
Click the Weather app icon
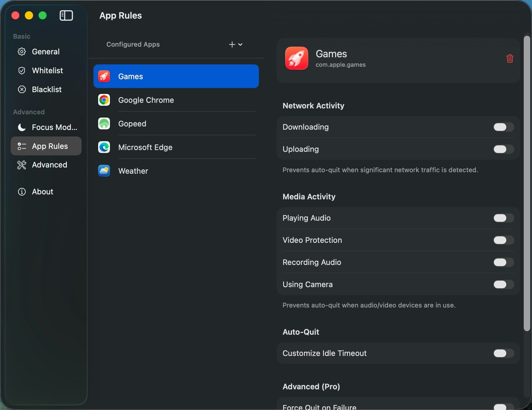(x=104, y=171)
